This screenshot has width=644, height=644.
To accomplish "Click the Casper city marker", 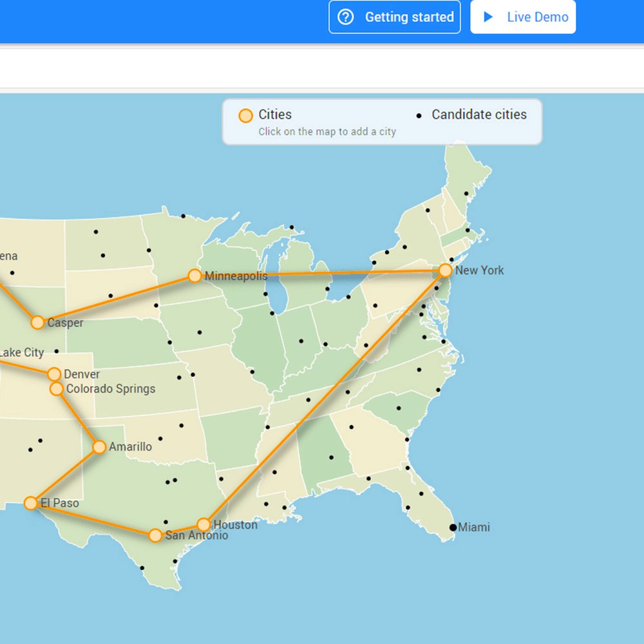I will 37,323.
